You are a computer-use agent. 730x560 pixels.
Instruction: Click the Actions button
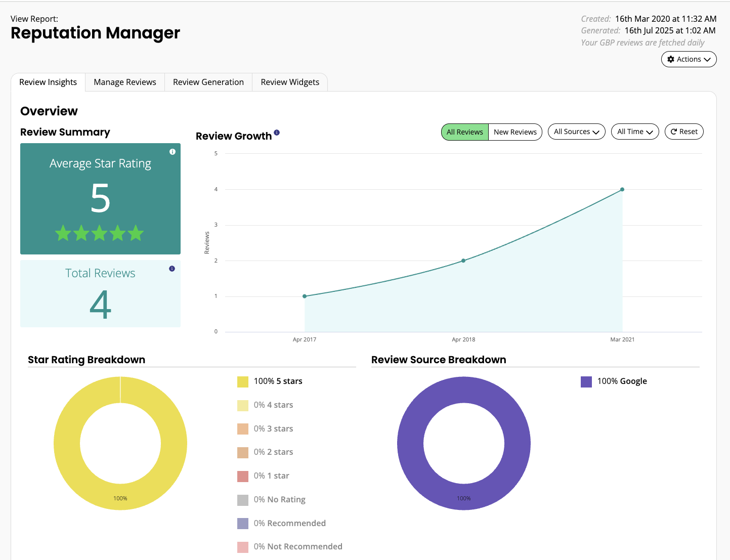689,59
